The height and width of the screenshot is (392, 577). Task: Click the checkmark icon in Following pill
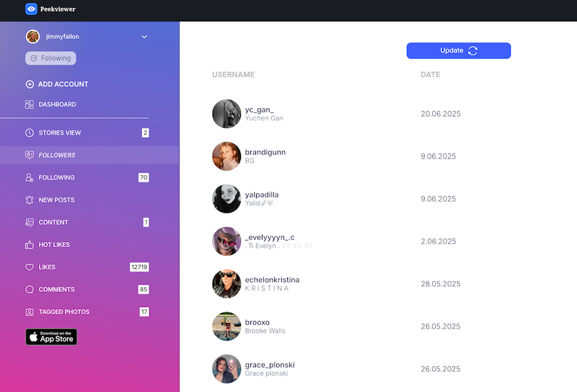point(34,58)
